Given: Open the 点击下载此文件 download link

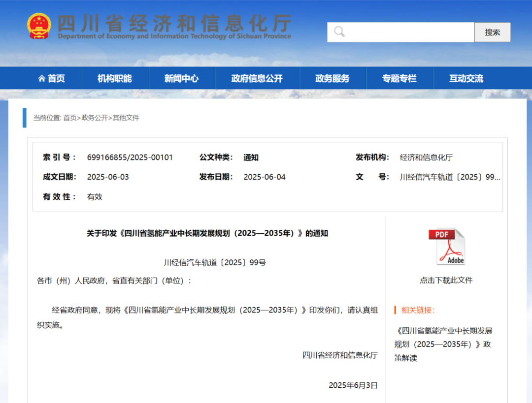Looking at the screenshot, I should coord(445,280).
